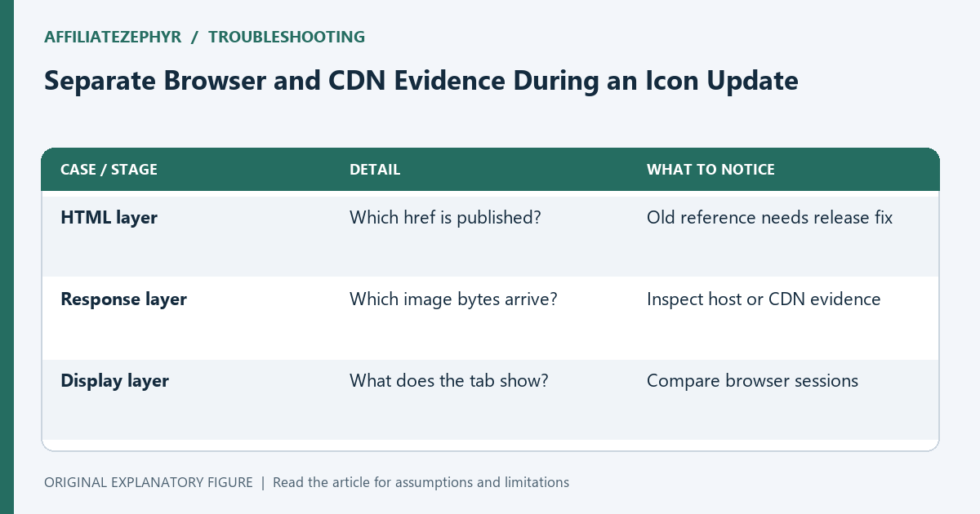
Task: Click 'Old reference needs release fix' cell
Action: [769, 218]
